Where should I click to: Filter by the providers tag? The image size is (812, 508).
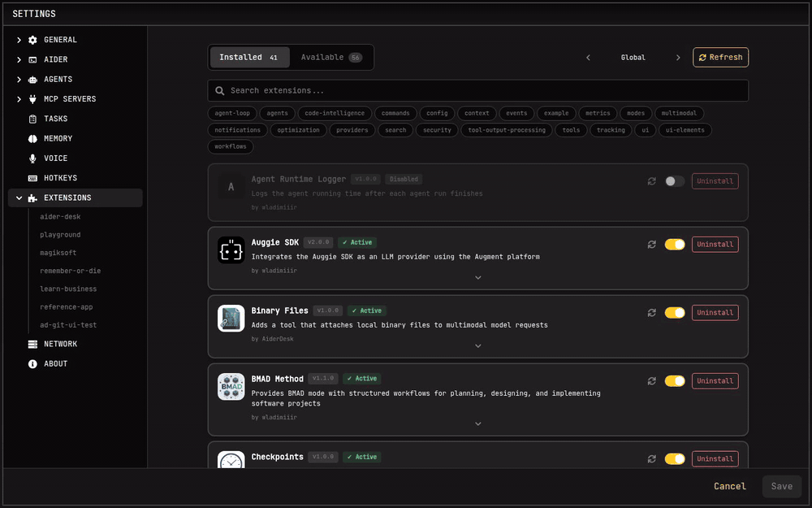[352, 130]
